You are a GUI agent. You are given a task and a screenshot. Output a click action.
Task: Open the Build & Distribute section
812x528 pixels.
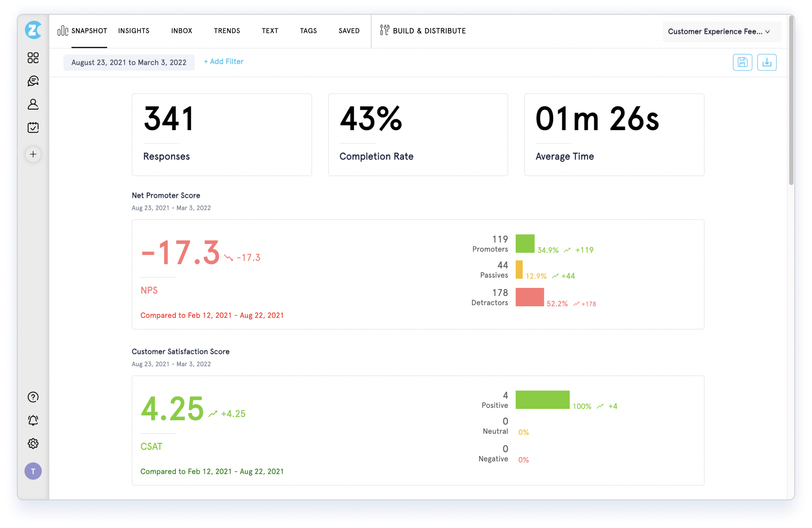pos(422,31)
